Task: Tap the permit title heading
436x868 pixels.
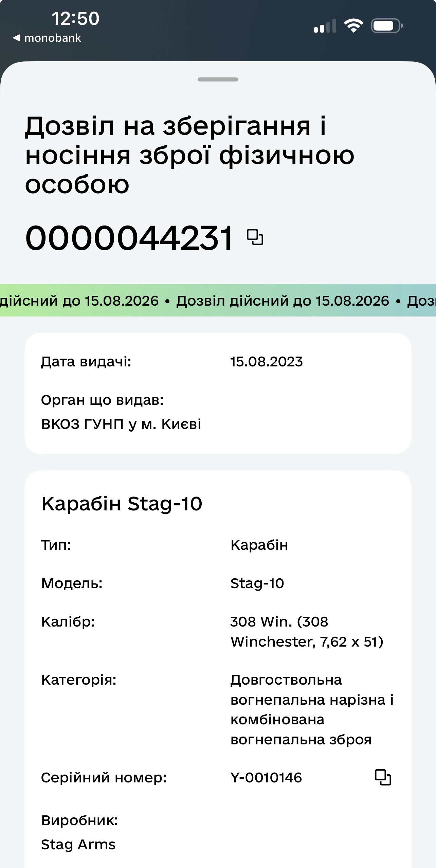Action: [189, 155]
